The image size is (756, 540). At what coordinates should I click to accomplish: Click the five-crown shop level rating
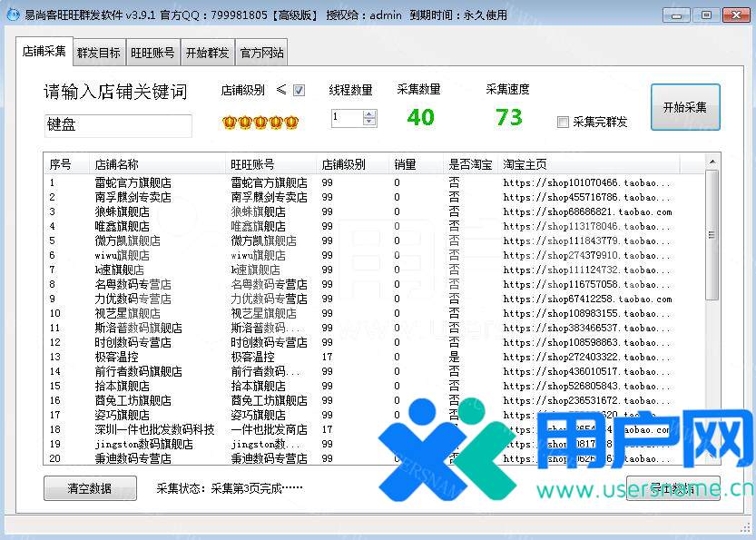pyautogui.click(x=260, y=123)
